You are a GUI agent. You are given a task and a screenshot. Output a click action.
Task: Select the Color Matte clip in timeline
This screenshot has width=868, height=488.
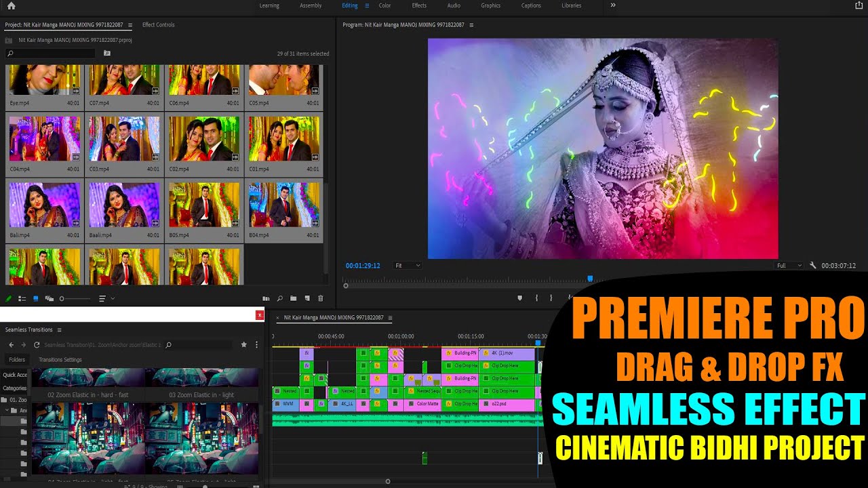pos(423,405)
